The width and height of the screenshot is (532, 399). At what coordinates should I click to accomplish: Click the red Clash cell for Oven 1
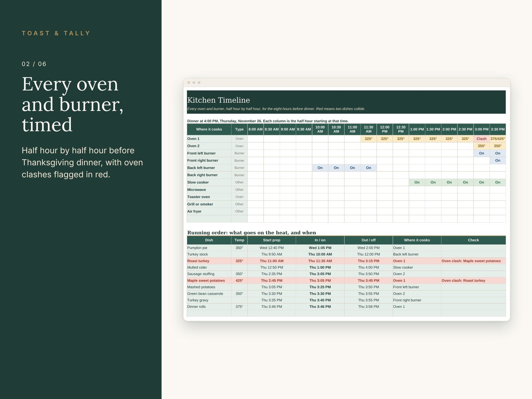(481, 139)
